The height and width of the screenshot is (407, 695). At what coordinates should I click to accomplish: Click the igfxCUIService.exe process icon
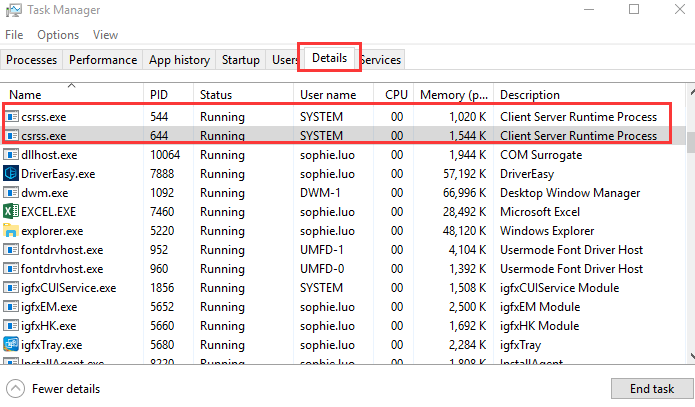coord(12,288)
